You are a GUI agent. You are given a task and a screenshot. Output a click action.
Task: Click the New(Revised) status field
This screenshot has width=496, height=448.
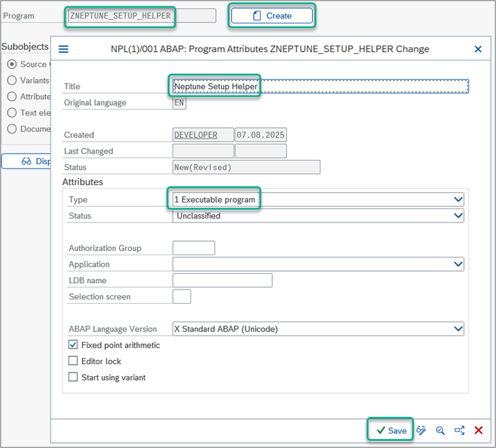[x=247, y=167]
